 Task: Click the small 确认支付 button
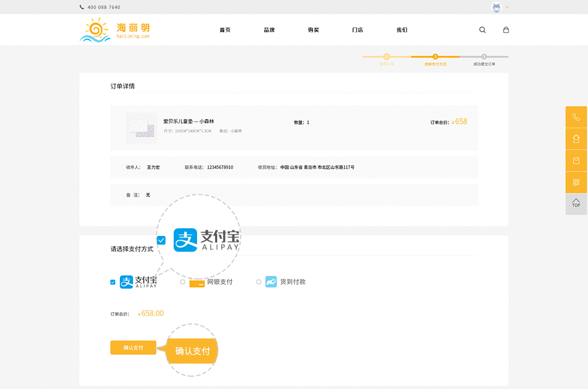coord(133,348)
